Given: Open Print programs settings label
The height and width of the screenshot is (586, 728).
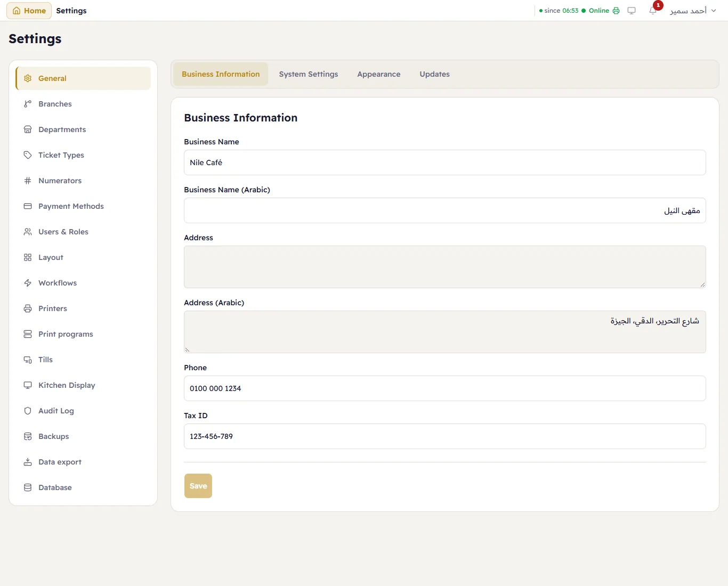Looking at the screenshot, I should (x=66, y=334).
